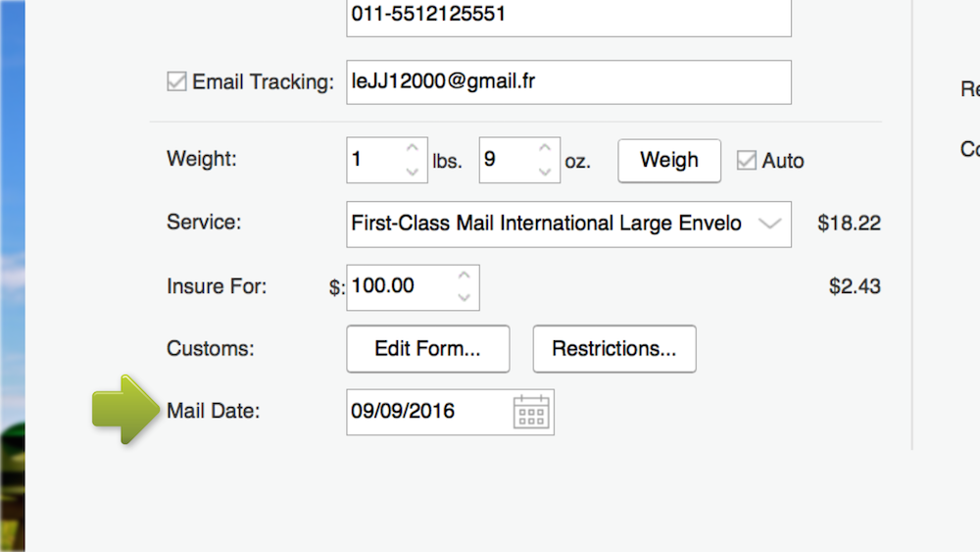Click the green arrow beside Mail Date

click(x=125, y=409)
